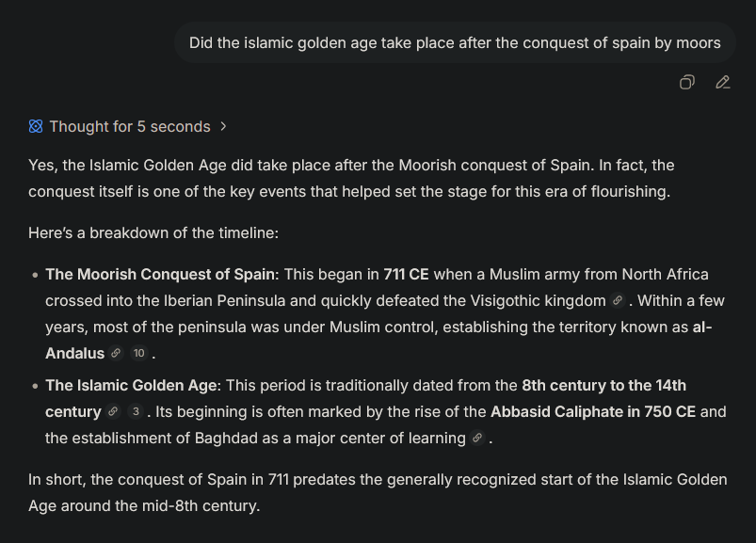Copy the user's question message

tap(687, 83)
